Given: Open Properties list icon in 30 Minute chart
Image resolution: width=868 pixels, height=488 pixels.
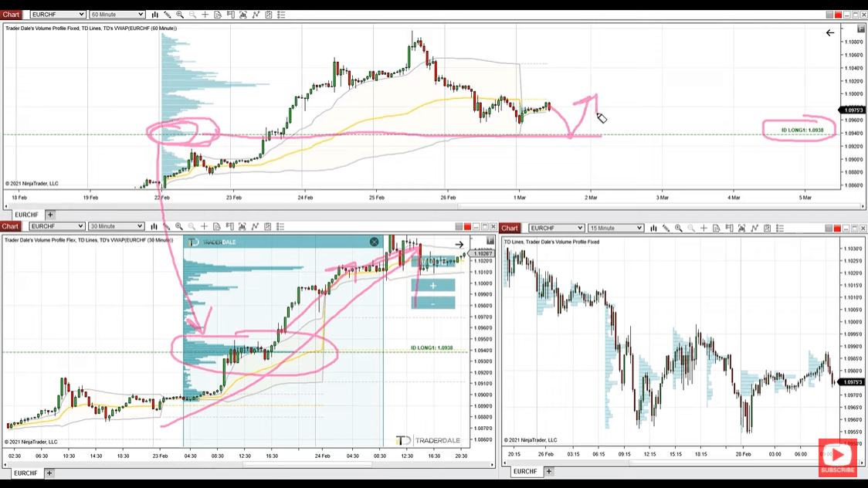Looking at the screenshot, I should pyautogui.click(x=280, y=226).
